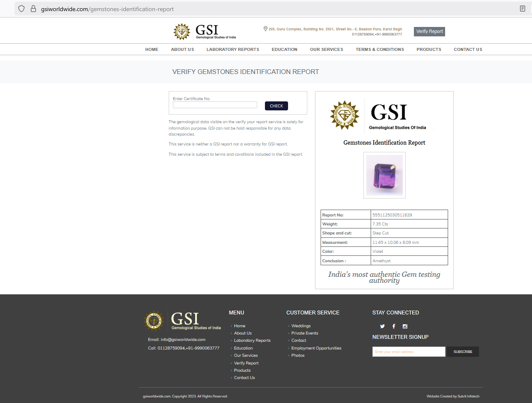This screenshot has width=532, height=403.
Task: Click the Report No: label cell
Action: coord(346,215)
